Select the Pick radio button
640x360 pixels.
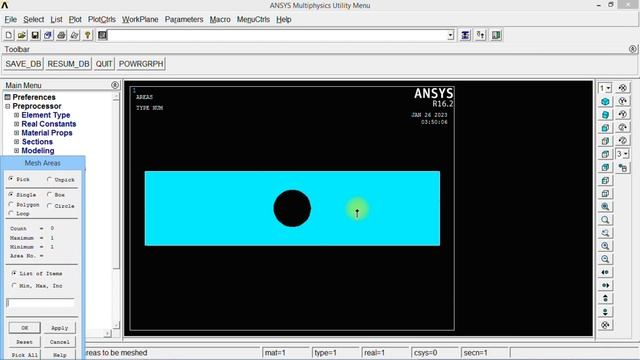point(11,179)
